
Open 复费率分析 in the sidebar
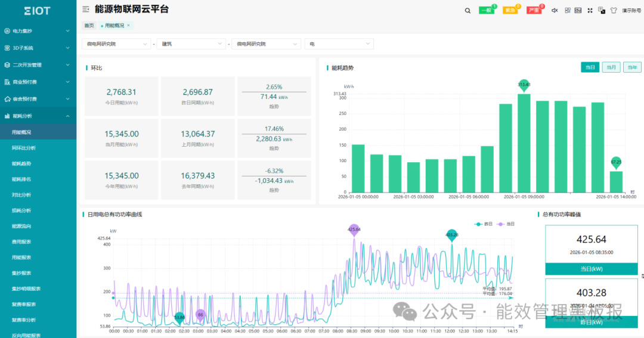coord(38,320)
